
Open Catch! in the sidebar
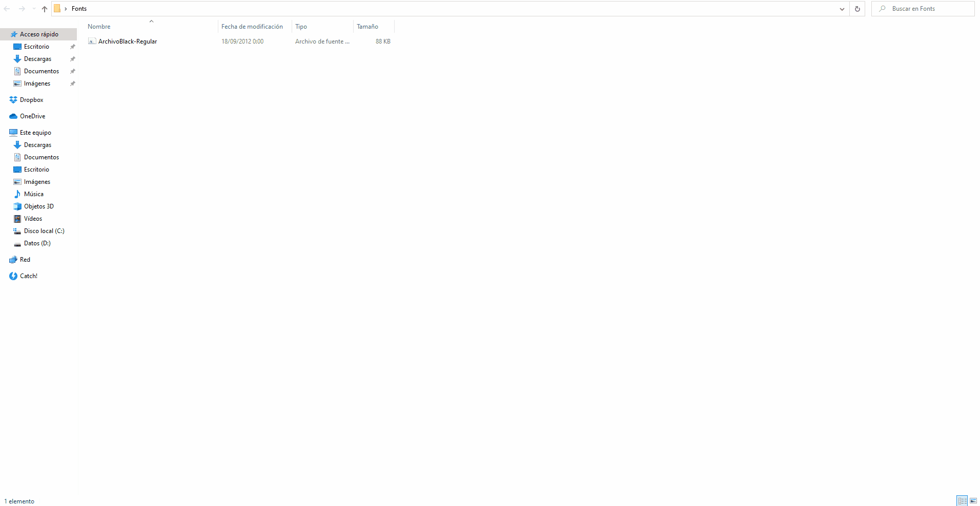click(28, 276)
